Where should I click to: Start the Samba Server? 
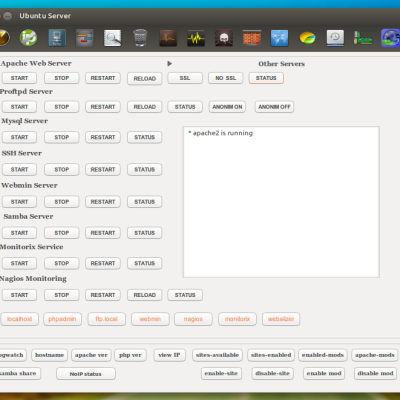click(x=19, y=233)
